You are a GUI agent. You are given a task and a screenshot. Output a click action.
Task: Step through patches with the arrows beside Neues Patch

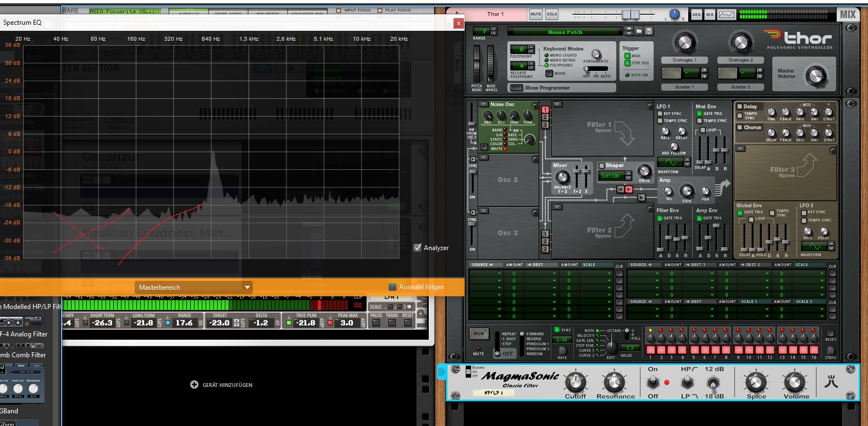point(629,31)
